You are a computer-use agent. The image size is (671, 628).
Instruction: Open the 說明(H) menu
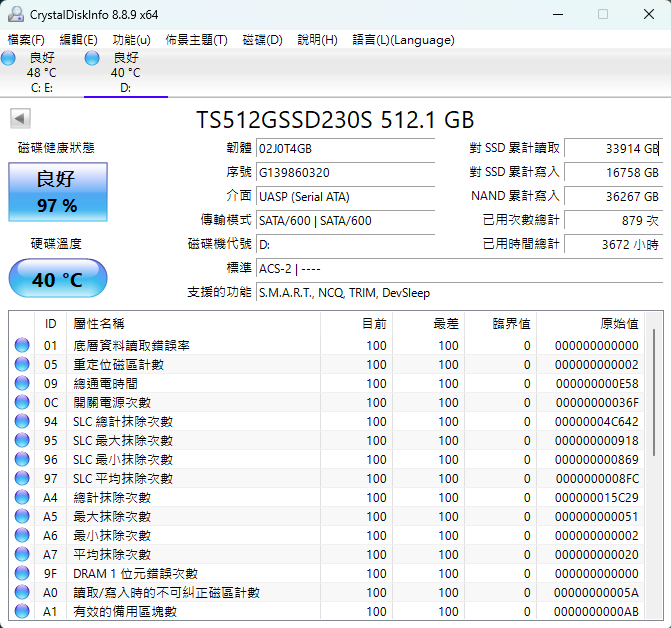pyautogui.click(x=317, y=40)
